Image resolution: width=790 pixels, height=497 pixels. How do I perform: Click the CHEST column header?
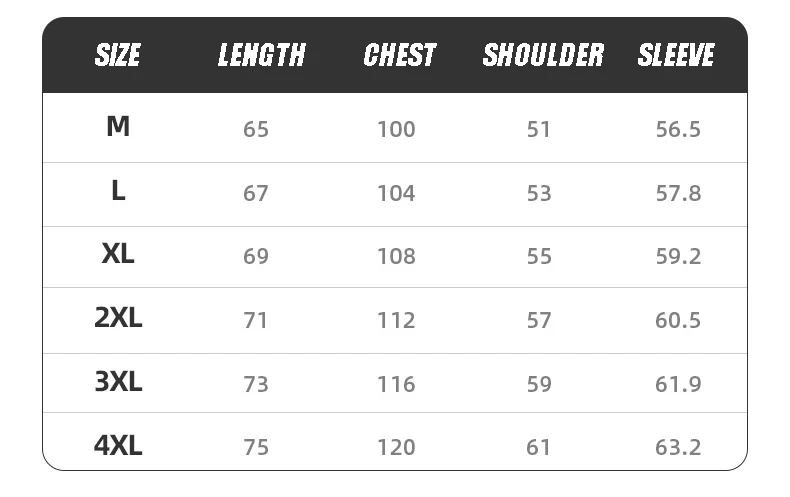400,55
